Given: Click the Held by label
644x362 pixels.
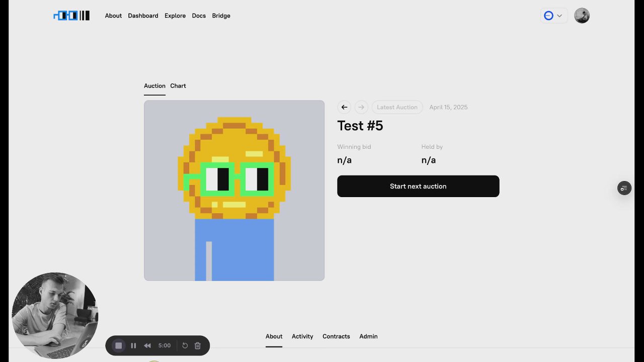Looking at the screenshot, I should [432, 147].
